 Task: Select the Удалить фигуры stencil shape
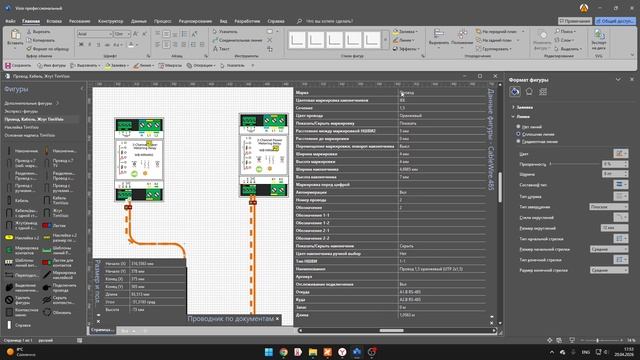[18, 300]
